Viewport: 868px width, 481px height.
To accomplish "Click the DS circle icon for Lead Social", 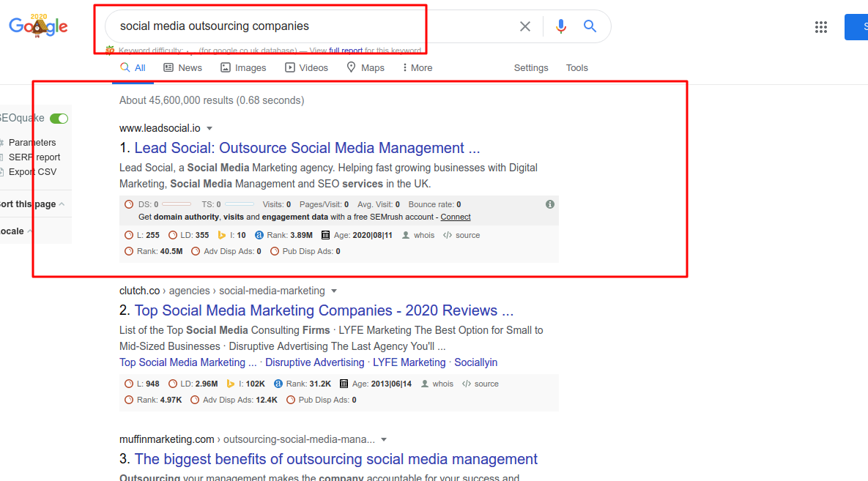I will coord(129,204).
